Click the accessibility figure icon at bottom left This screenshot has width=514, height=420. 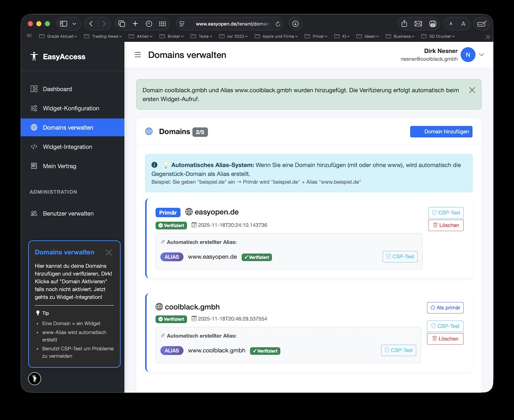tap(35, 379)
